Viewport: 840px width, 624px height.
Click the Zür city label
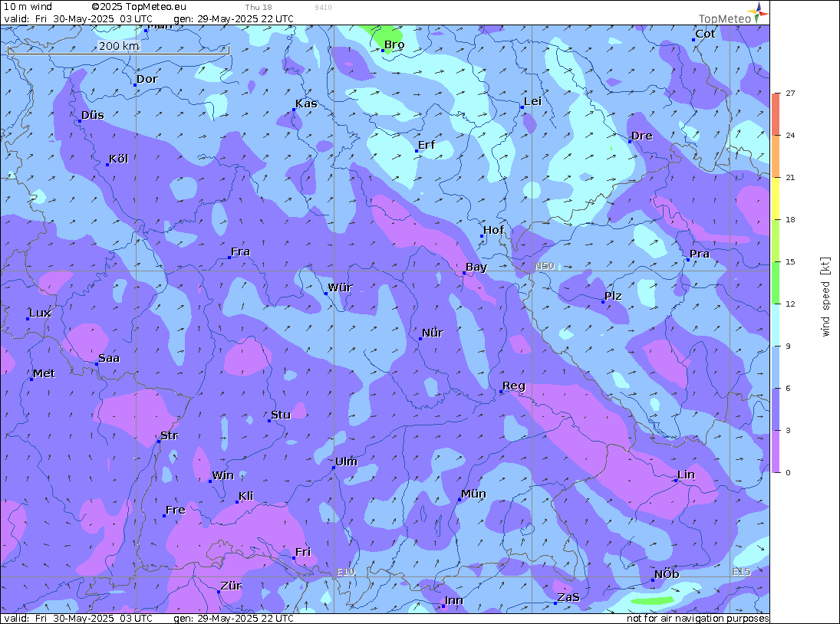[x=232, y=586]
